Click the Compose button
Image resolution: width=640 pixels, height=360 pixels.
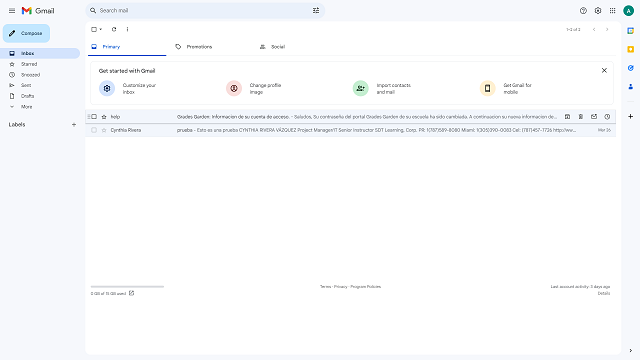click(27, 33)
